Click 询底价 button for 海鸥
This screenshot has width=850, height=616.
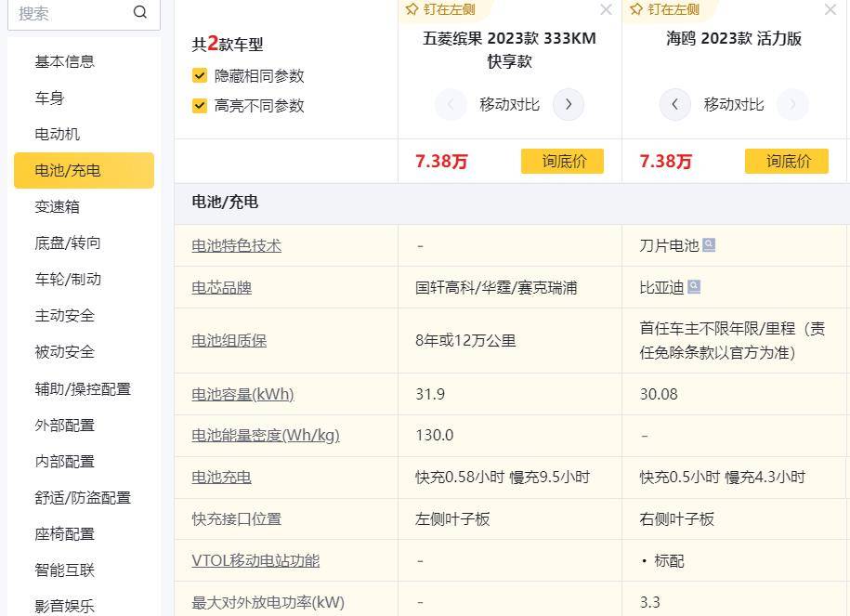[787, 161]
